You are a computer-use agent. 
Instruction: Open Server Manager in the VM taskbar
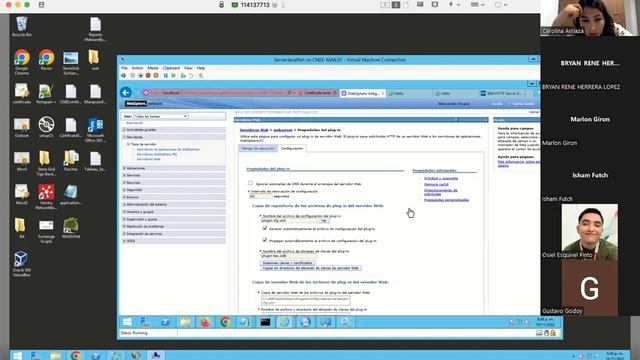pos(145,322)
